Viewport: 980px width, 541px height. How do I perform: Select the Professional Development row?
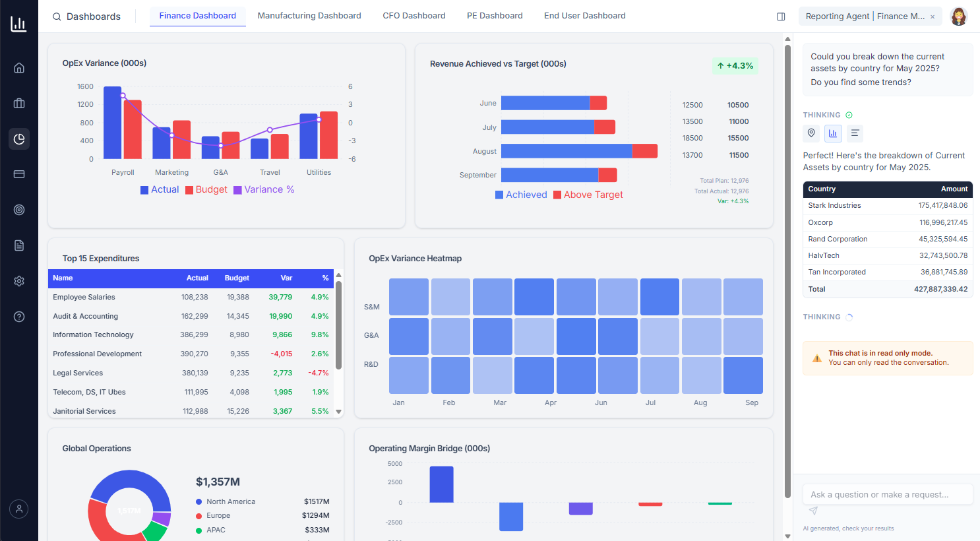tap(191, 354)
